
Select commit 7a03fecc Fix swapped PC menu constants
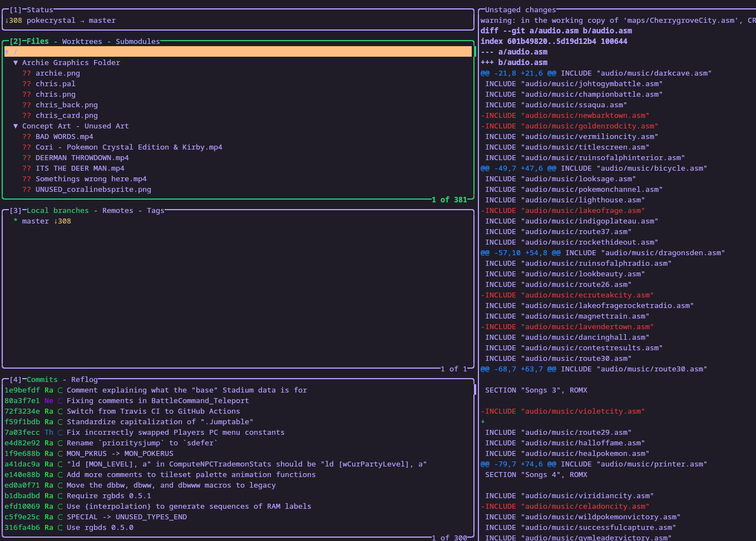238,433
